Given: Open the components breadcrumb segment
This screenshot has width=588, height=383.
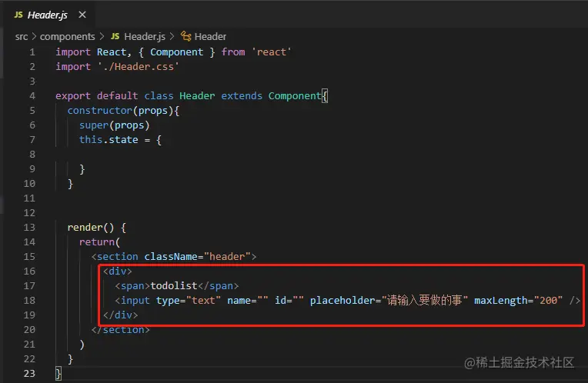Looking at the screenshot, I should [68, 37].
